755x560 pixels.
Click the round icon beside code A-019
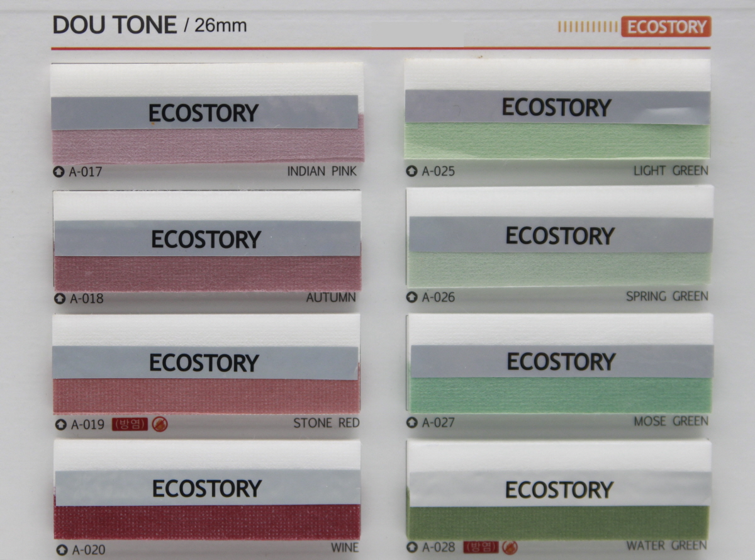[x=60, y=424]
